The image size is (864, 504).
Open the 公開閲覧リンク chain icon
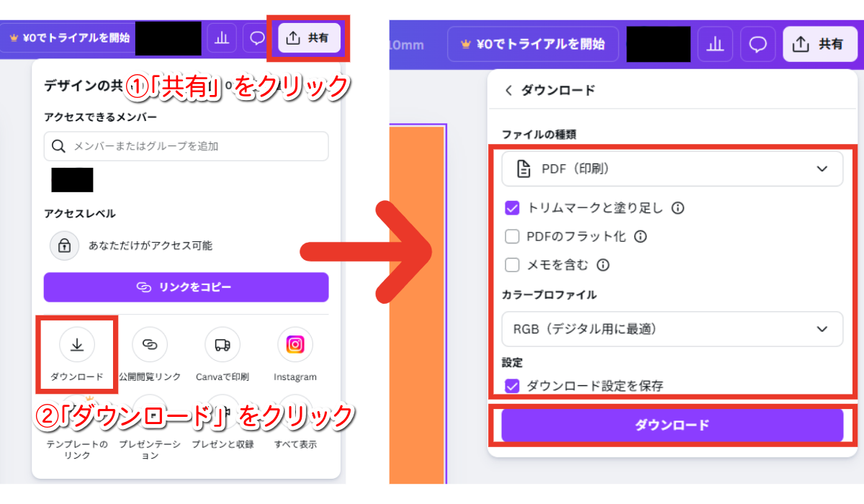tap(150, 345)
